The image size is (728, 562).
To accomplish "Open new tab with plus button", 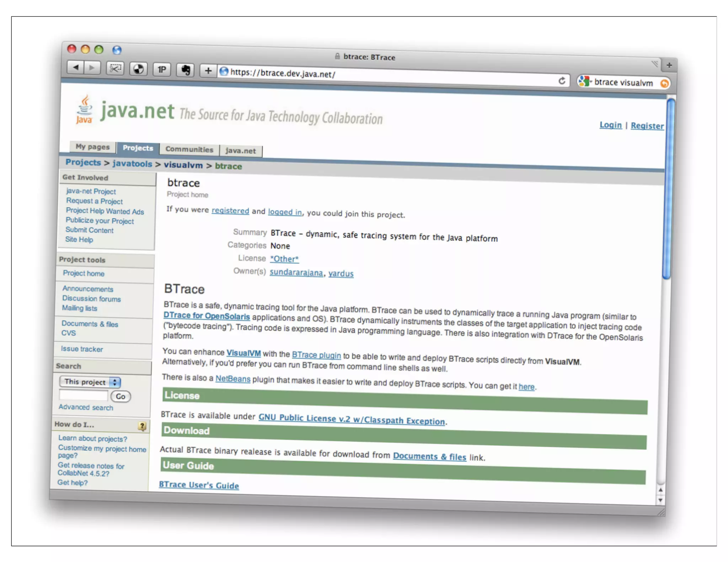I will click(x=669, y=65).
